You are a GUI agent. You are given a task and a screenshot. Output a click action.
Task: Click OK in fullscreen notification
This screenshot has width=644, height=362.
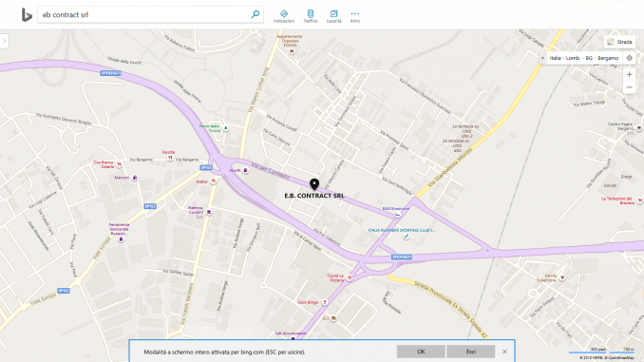(x=421, y=352)
